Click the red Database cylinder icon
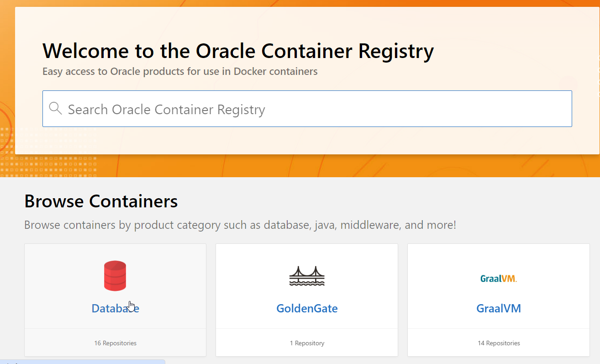Screen dimensions: 600x364 click(x=115, y=276)
